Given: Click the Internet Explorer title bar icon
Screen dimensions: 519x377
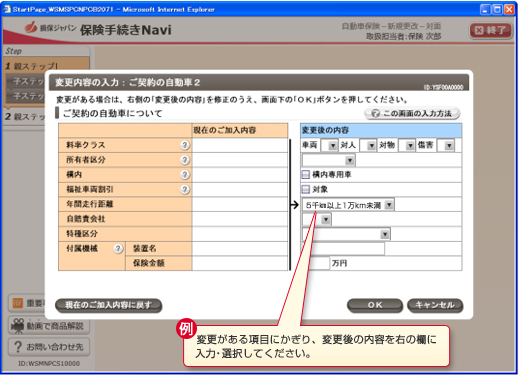Looking at the screenshot, I should click(x=7, y=9).
